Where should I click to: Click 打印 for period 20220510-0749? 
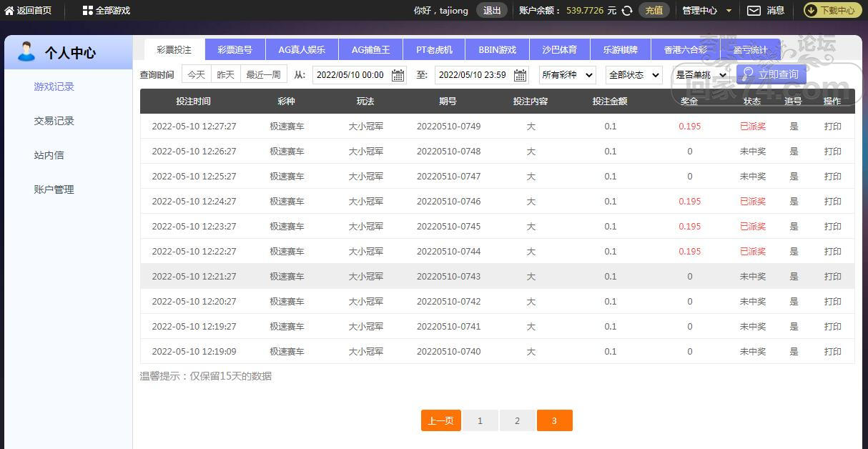[x=833, y=127]
